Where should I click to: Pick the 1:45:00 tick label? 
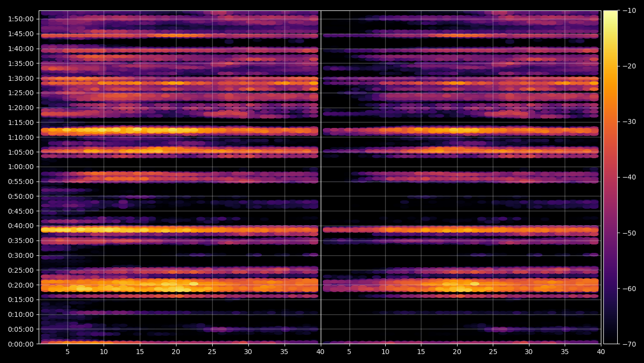pyautogui.click(x=21, y=34)
